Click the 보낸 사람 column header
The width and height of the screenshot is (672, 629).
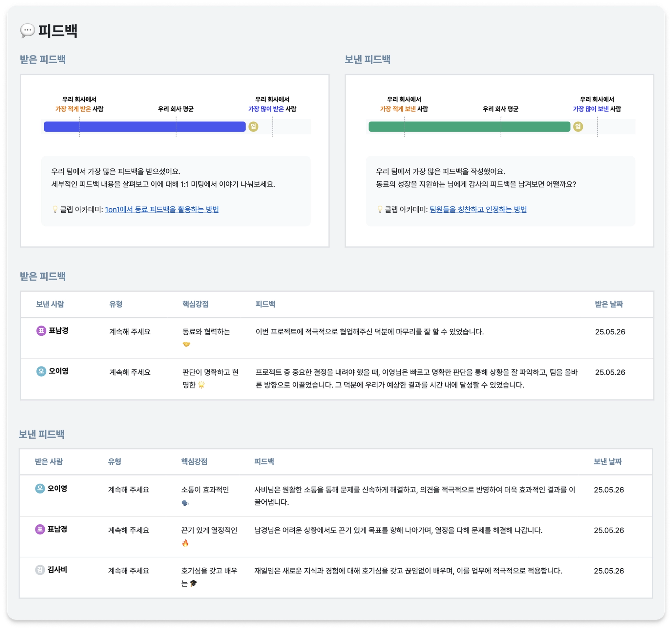[50, 304]
